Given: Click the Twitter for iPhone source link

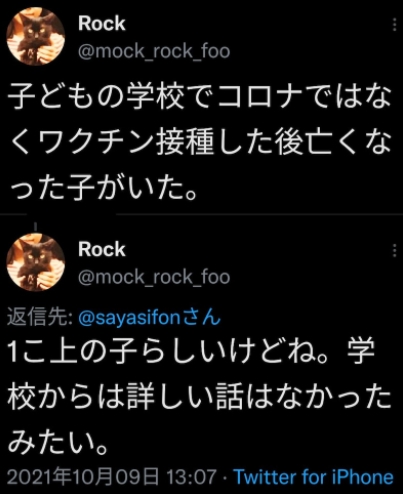Looking at the screenshot, I should tap(313, 477).
